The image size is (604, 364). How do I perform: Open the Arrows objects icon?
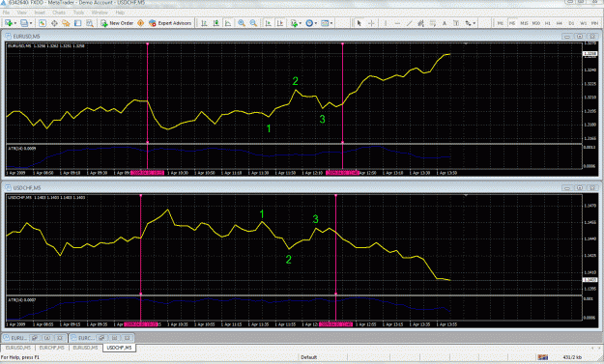pos(468,23)
